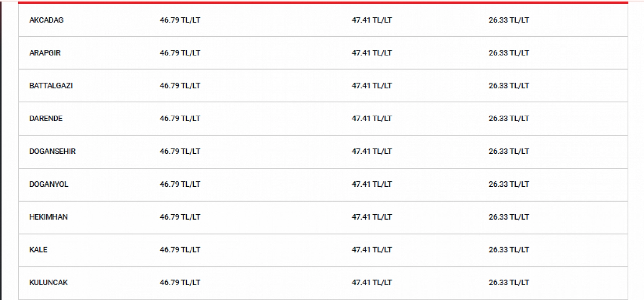The image size is (644, 300).
Task: Click the BATTALGAZI district name
Action: click(x=51, y=86)
